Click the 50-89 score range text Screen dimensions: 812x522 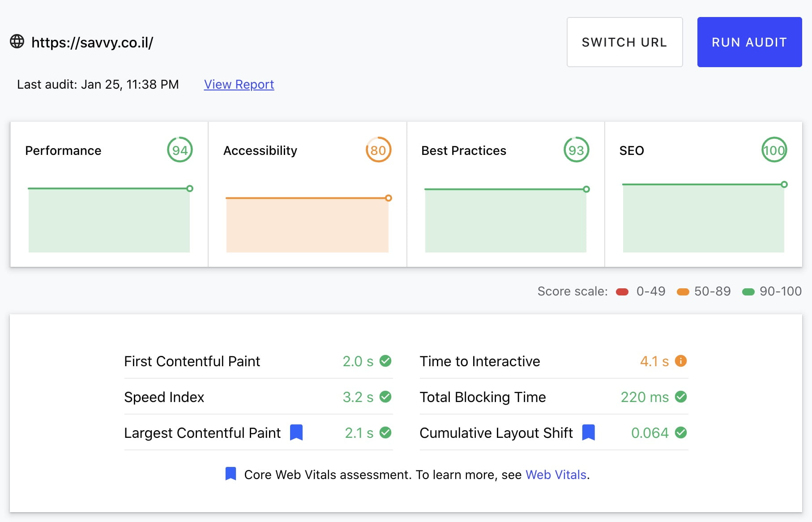[712, 291]
